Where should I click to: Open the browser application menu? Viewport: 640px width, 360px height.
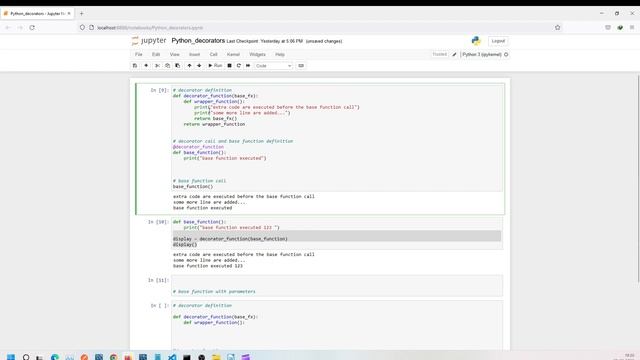tap(632, 27)
